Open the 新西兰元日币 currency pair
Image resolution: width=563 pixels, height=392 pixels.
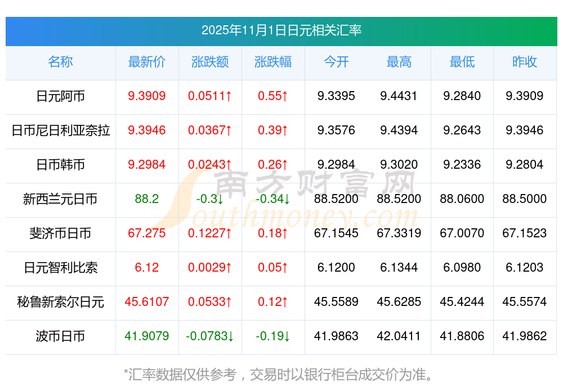(60, 199)
